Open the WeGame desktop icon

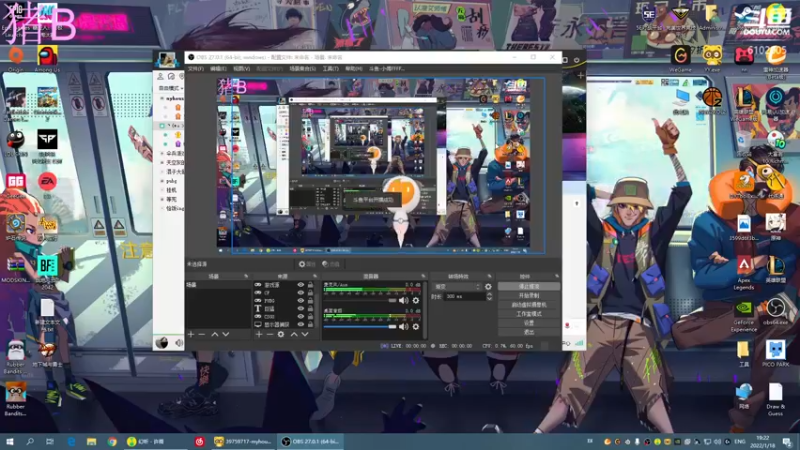680,59
